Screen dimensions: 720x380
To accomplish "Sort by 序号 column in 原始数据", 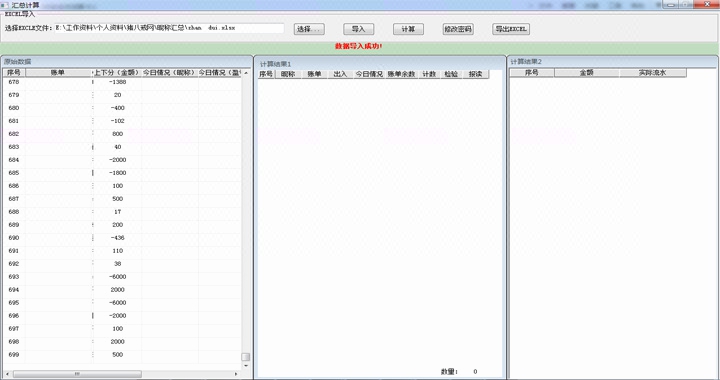I will (x=14, y=73).
